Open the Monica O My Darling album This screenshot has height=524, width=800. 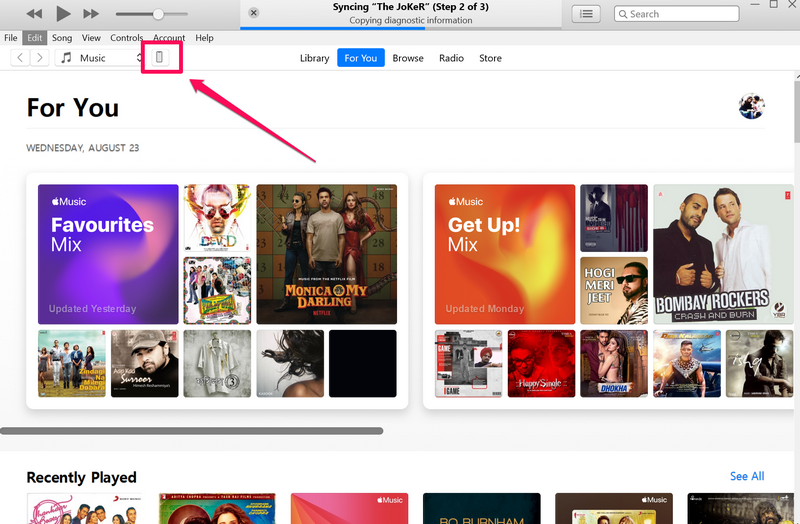[326, 253]
